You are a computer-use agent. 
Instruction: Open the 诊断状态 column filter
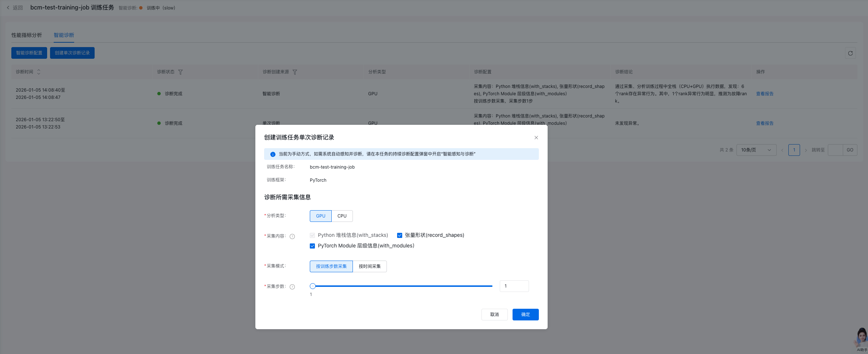point(181,72)
